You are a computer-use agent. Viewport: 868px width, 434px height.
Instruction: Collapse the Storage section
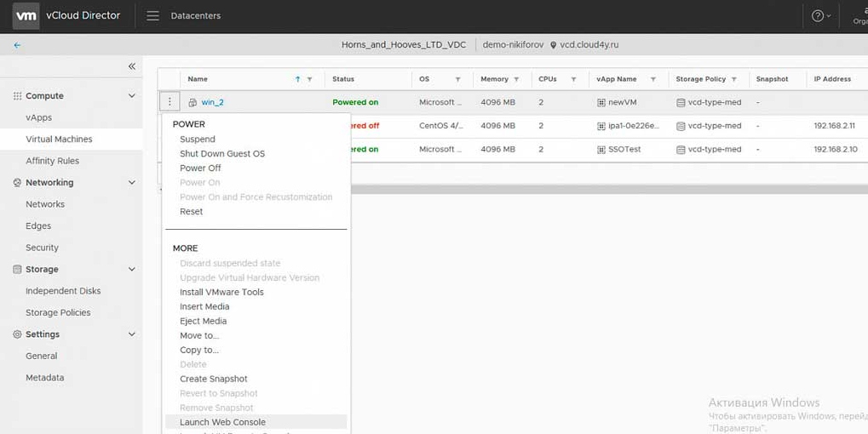click(x=132, y=269)
